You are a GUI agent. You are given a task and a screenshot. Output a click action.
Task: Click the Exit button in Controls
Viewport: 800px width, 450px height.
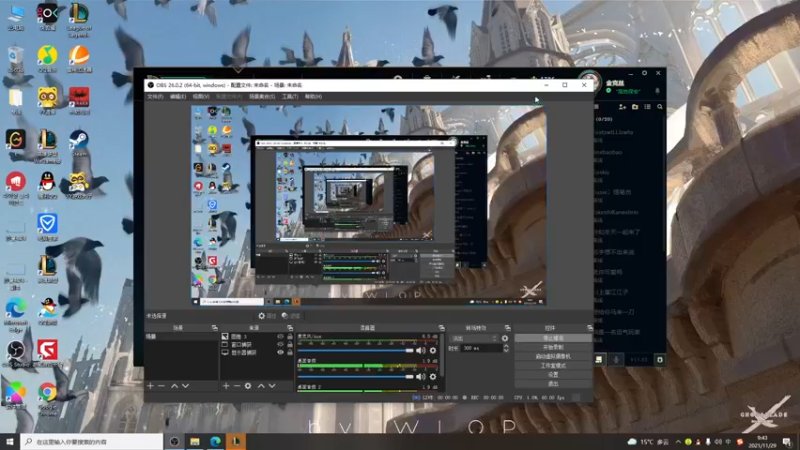pyautogui.click(x=553, y=384)
